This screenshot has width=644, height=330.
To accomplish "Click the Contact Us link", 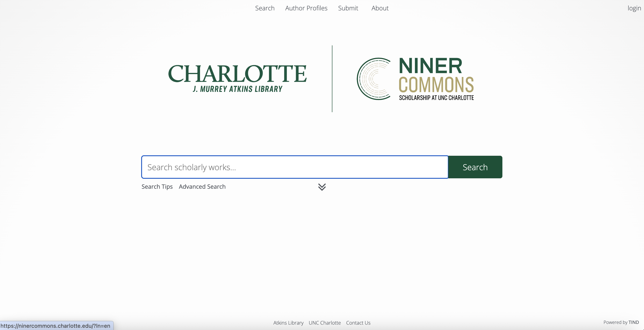I will [x=358, y=323].
